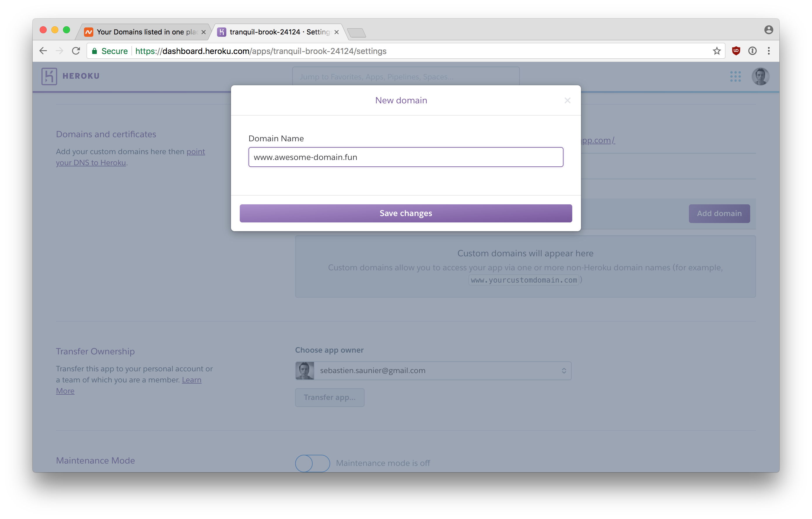Expand the Choose app owner dropdown

pos(433,370)
